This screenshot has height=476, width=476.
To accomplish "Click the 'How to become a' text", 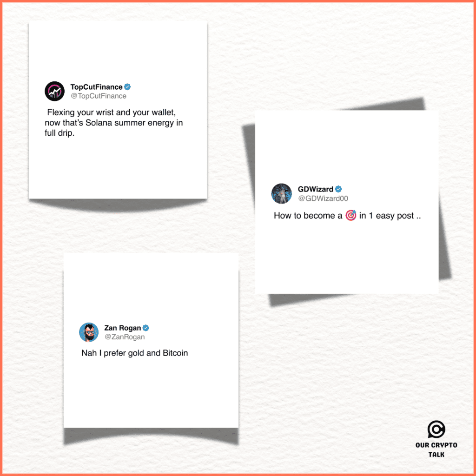I will tap(308, 216).
